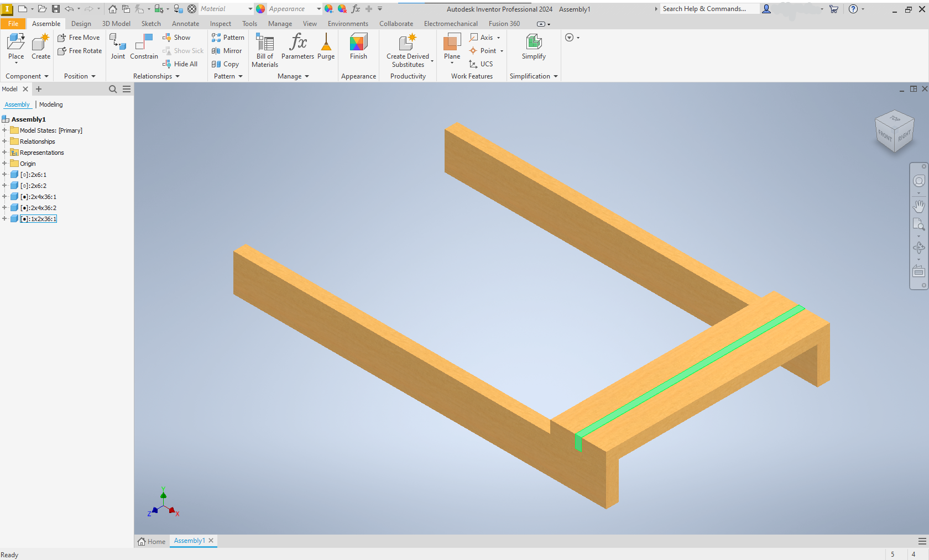The width and height of the screenshot is (929, 560).
Task: Select the Pattern component tool
Action: (x=228, y=38)
